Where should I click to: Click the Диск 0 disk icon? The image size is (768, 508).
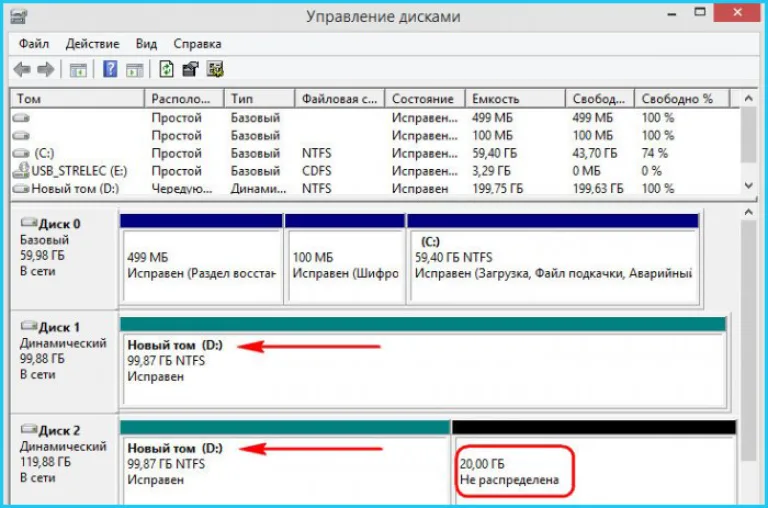pos(29,223)
